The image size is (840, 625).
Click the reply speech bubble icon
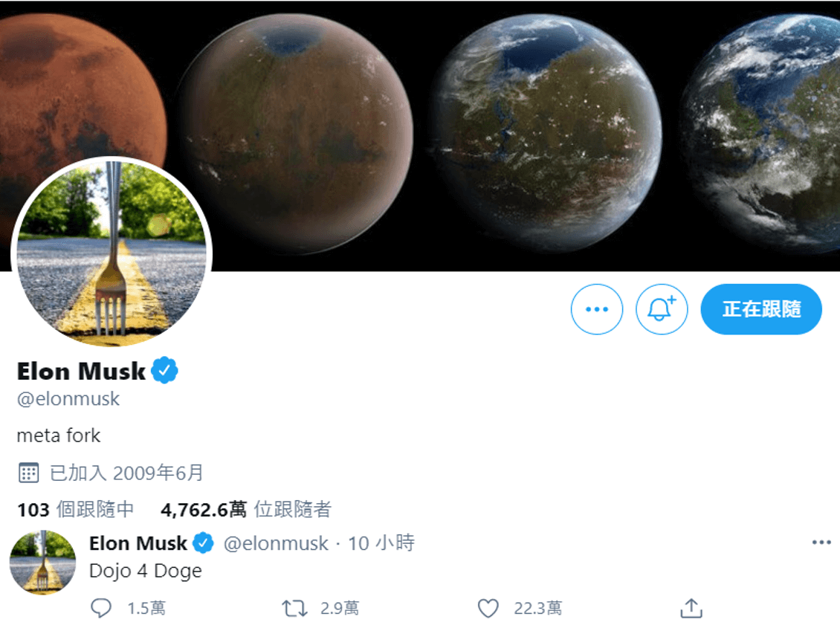coord(100,609)
